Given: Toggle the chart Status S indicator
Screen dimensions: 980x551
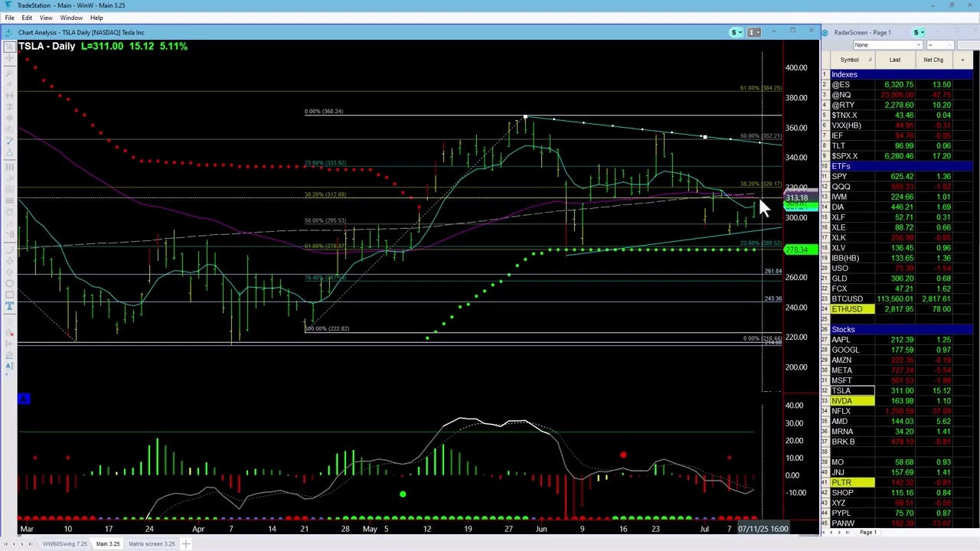Looking at the screenshot, I should point(733,32).
